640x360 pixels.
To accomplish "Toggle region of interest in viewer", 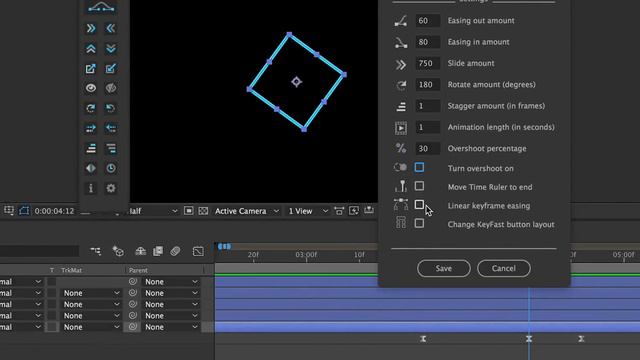I will point(189,211).
